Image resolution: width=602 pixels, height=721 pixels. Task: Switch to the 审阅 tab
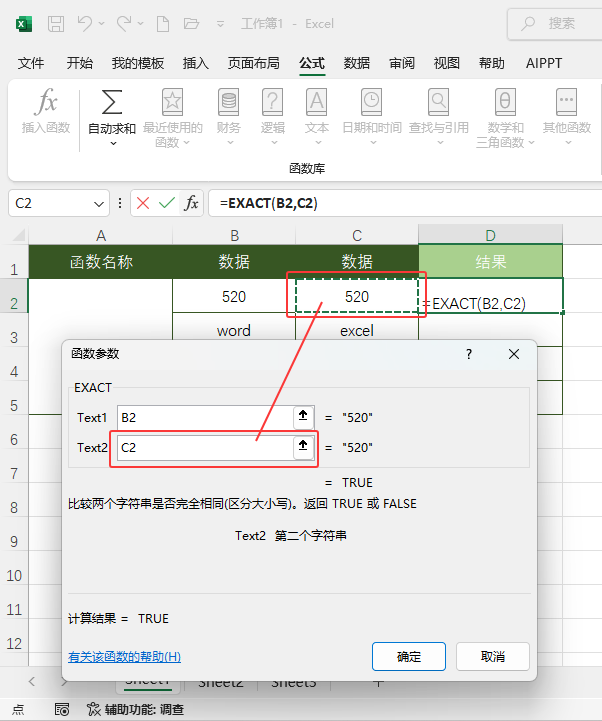pos(401,63)
